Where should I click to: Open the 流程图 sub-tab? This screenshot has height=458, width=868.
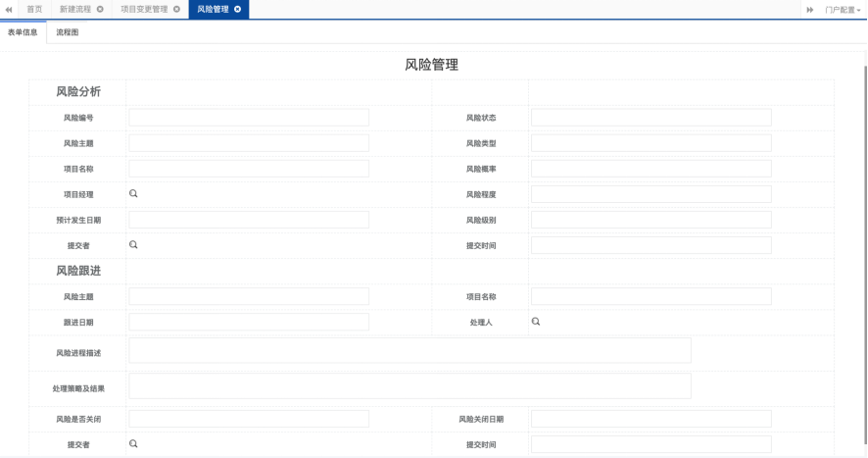pos(67,32)
